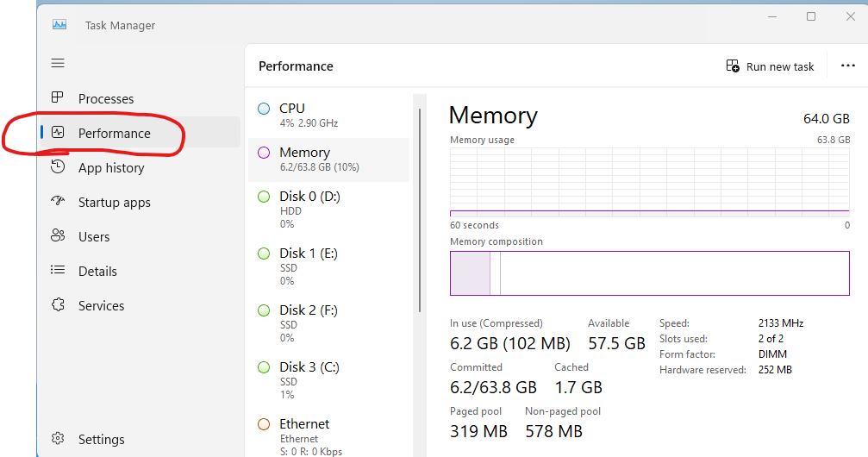Click the CPU circle indicator
Image resolution: width=868 pixels, height=457 pixels.
coord(264,109)
